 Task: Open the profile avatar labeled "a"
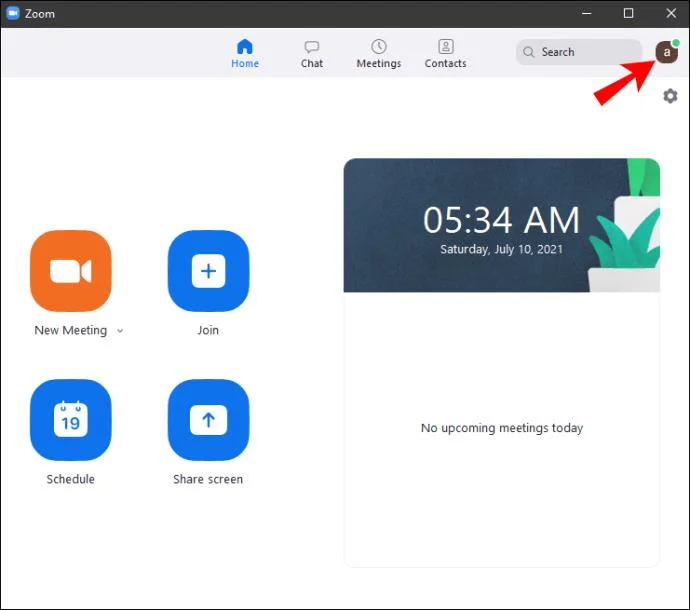(x=666, y=52)
